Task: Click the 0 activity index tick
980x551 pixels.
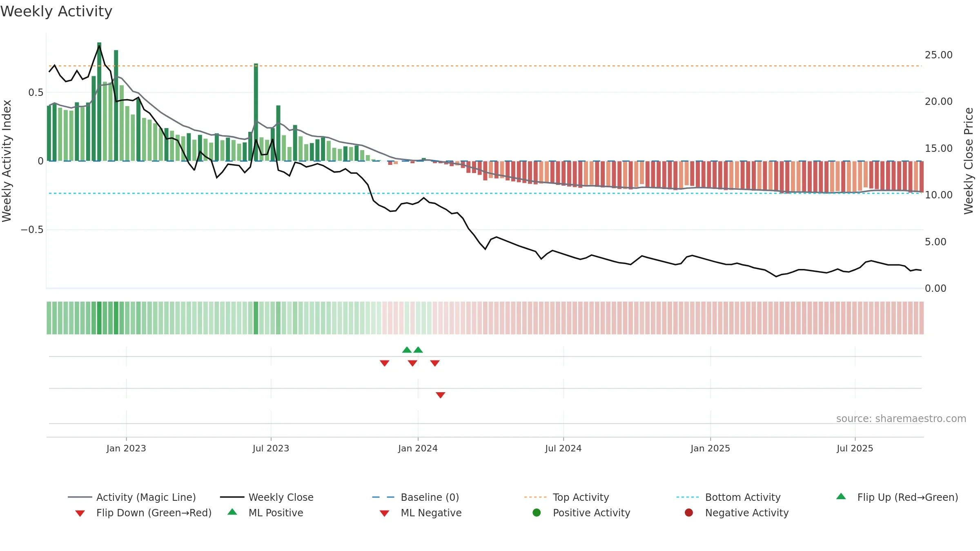Action: coord(40,161)
